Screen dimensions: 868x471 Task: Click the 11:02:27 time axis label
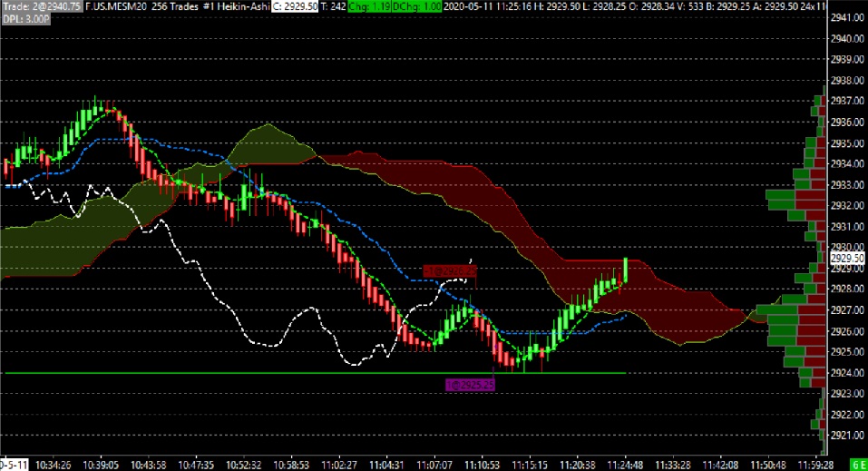point(339,465)
